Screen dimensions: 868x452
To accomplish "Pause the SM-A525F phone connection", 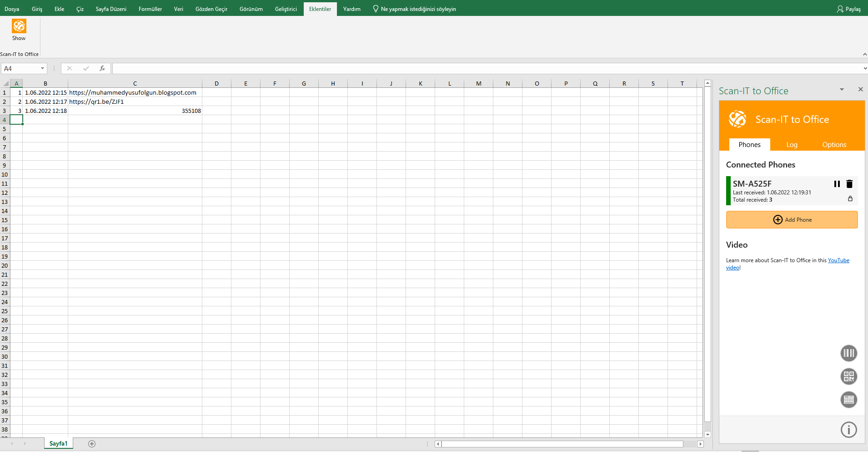I will coord(837,184).
